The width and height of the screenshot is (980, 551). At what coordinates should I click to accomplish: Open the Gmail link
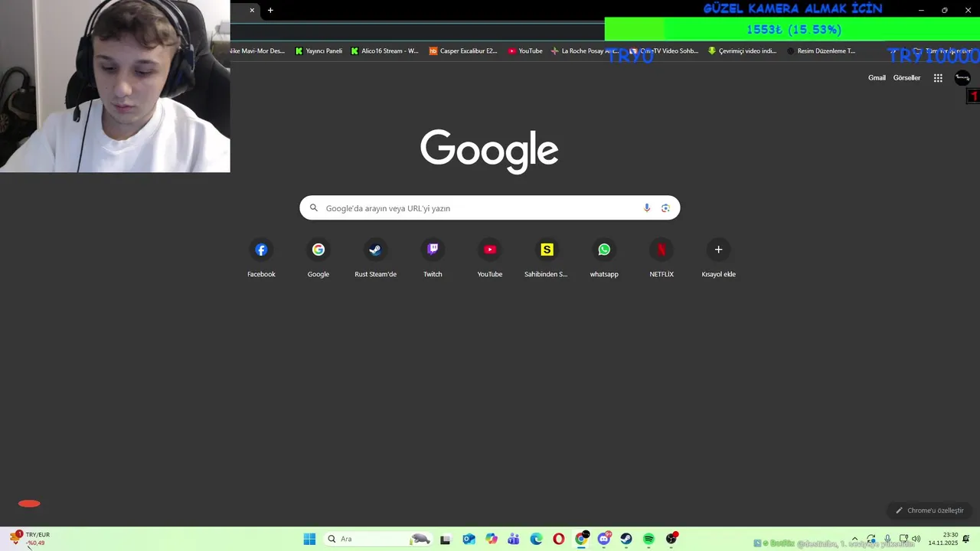(877, 78)
